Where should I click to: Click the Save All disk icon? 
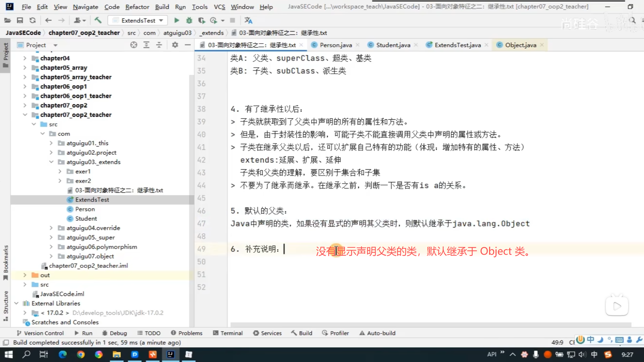20,20
